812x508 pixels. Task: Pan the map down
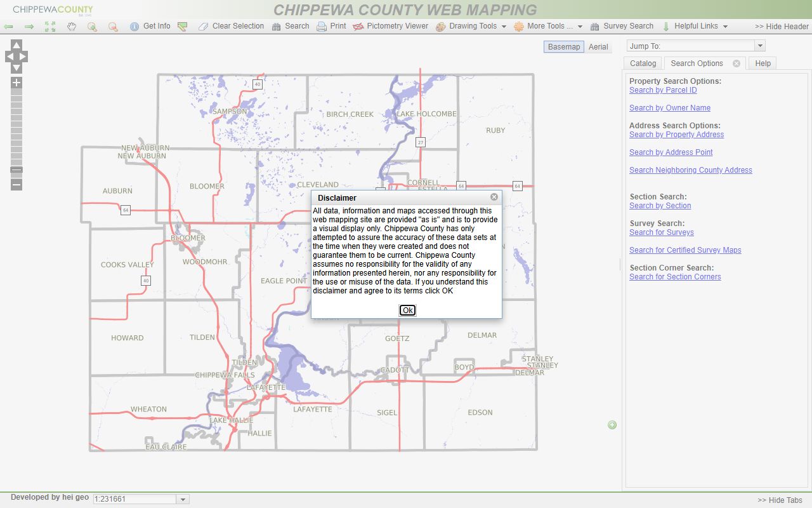[16, 68]
